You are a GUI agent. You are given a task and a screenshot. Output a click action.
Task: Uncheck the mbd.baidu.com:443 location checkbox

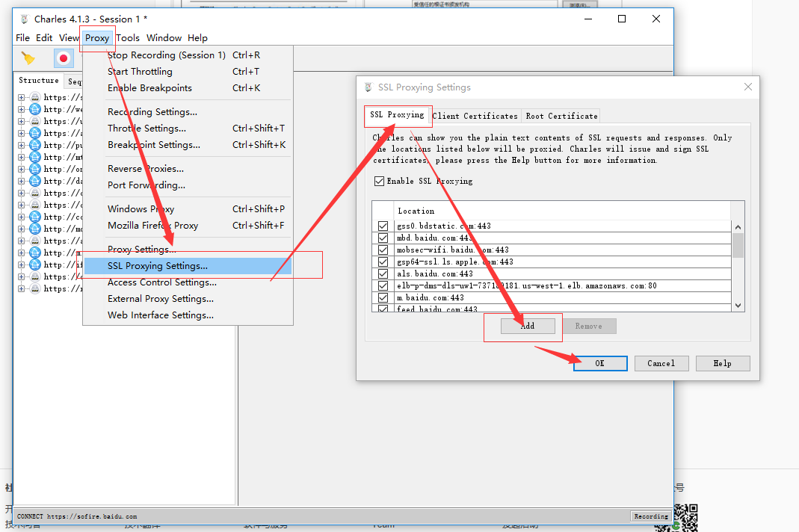[383, 238]
